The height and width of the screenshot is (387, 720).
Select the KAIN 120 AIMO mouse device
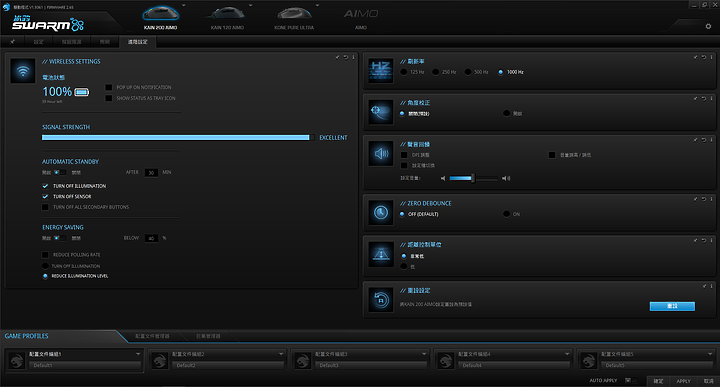point(227,16)
